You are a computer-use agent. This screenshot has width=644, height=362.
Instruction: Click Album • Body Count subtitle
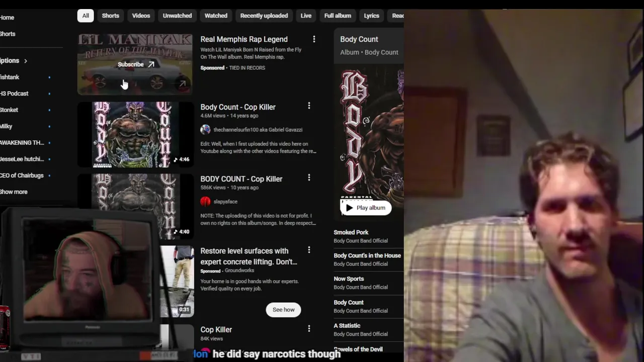369,52
